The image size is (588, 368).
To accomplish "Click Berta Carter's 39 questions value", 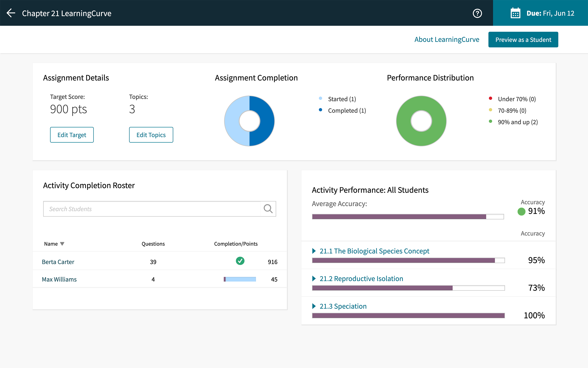I will [153, 262].
